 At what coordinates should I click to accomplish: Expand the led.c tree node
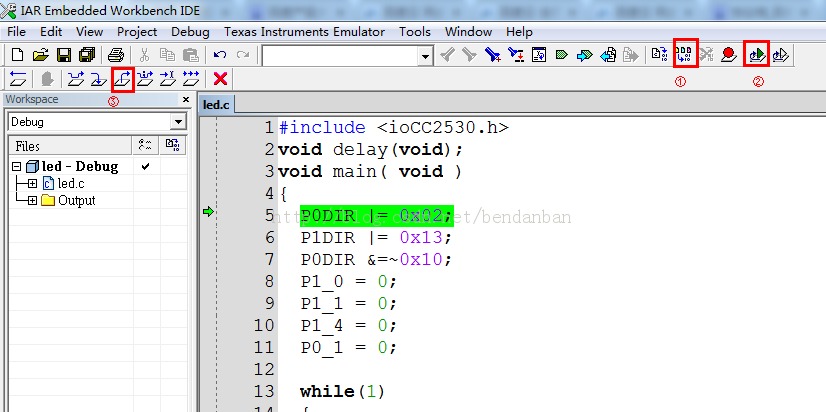[x=32, y=183]
